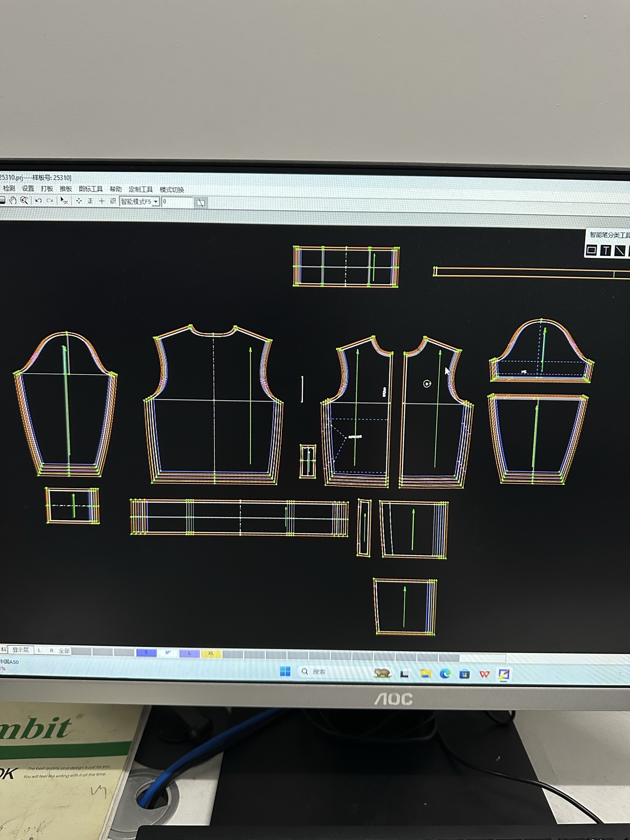Image resolution: width=630 pixels, height=840 pixels.
Task: Click the magnifier zoom tool icon
Action: (x=24, y=200)
